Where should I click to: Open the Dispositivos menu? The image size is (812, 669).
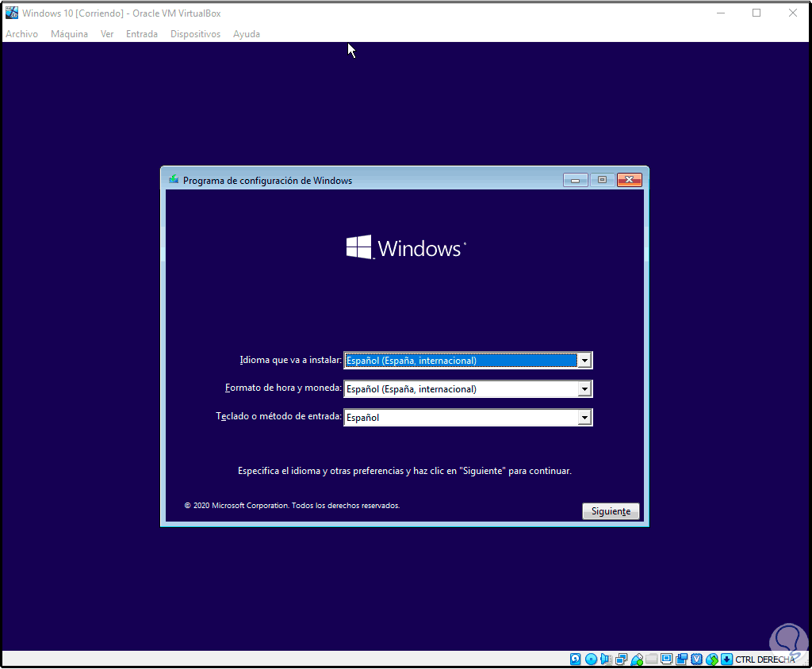click(195, 33)
